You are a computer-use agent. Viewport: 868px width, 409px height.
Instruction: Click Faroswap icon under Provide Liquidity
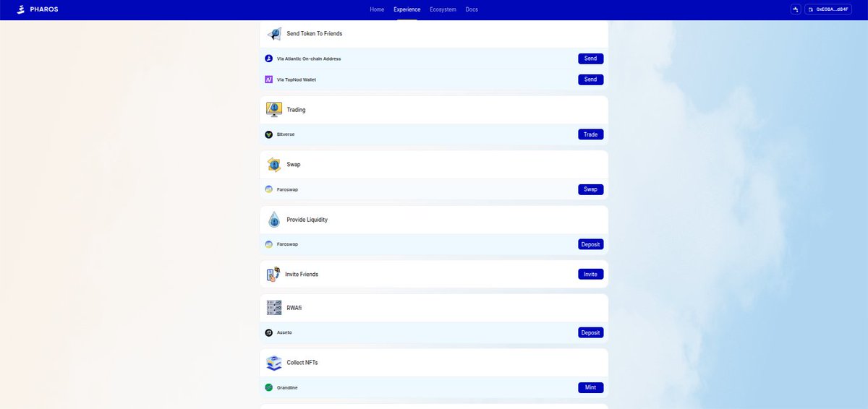coord(269,244)
